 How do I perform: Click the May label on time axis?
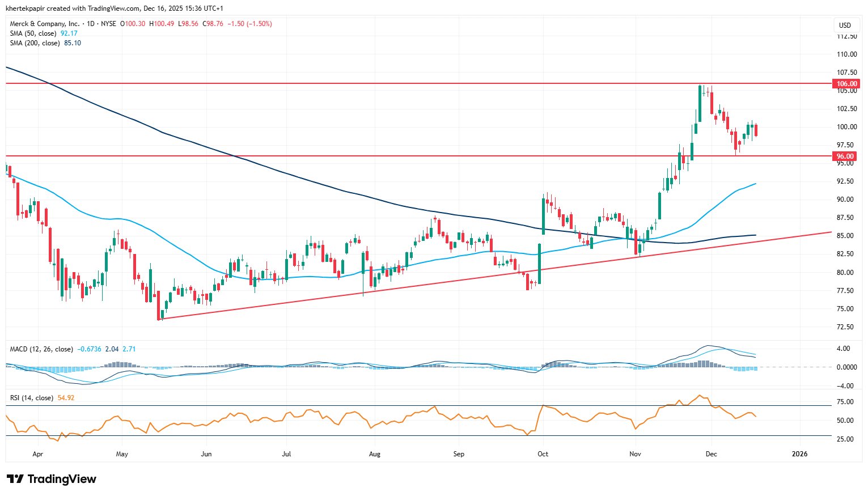pyautogui.click(x=122, y=454)
